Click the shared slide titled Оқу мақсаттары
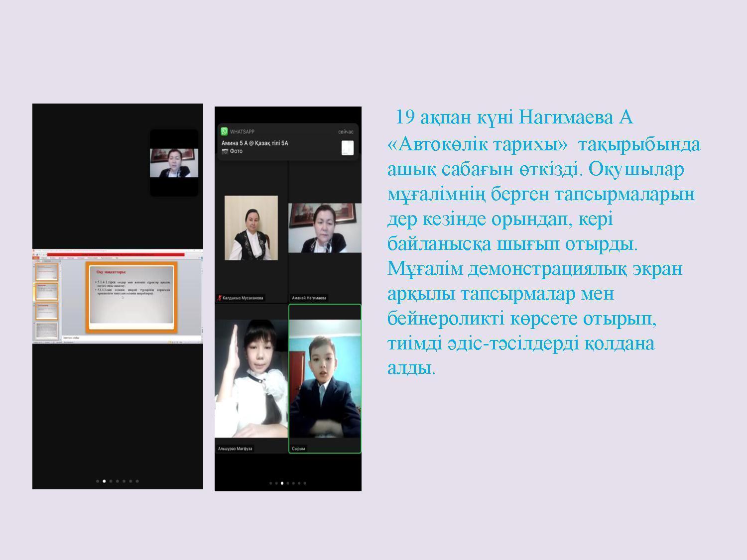The image size is (747, 560). 131,297
